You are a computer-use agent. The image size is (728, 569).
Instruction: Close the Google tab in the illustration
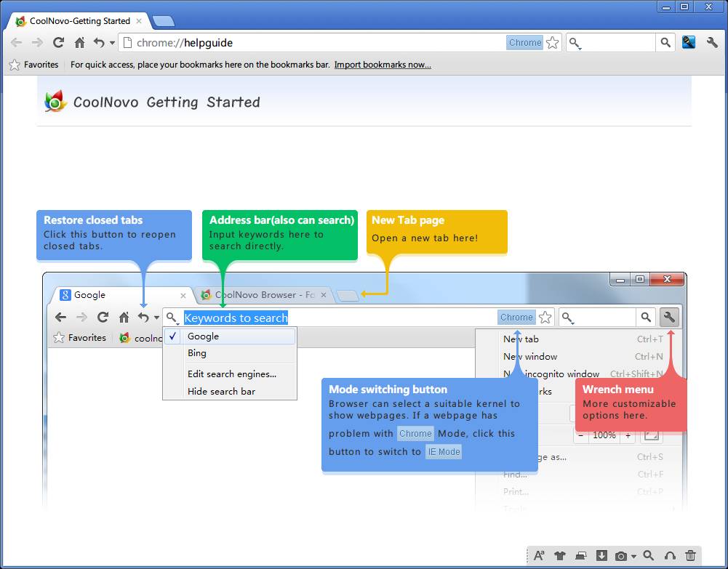pyautogui.click(x=183, y=295)
